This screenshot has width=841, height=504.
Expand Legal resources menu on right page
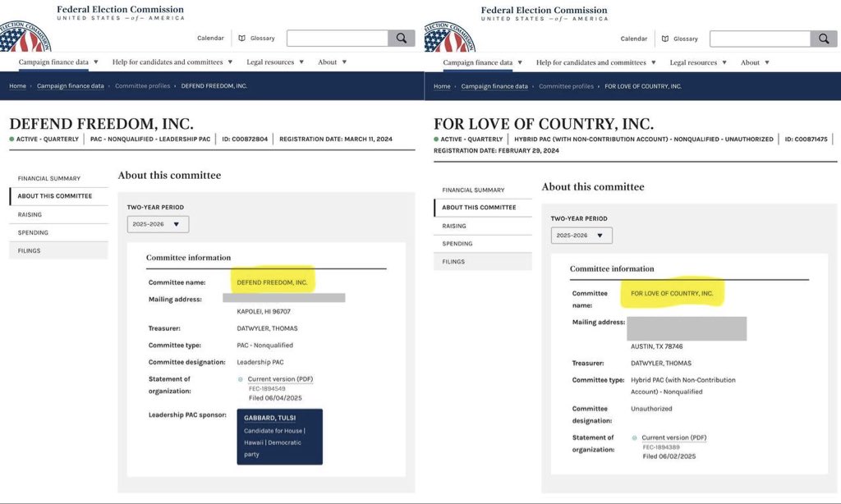pos(698,62)
